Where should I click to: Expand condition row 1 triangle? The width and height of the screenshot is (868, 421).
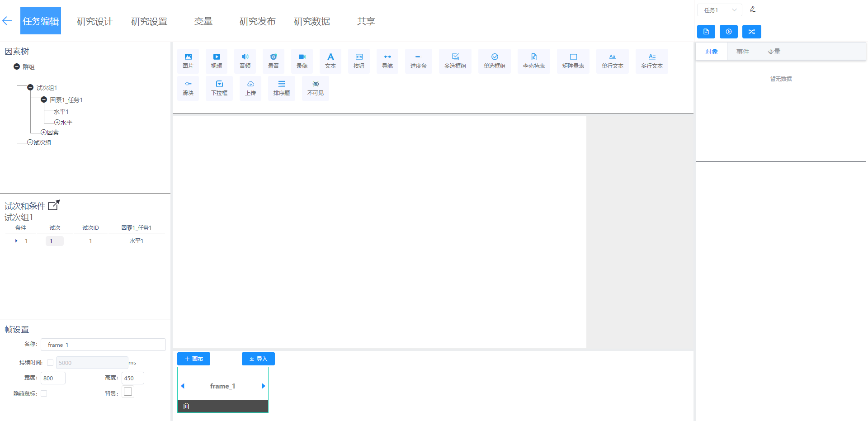coord(16,241)
